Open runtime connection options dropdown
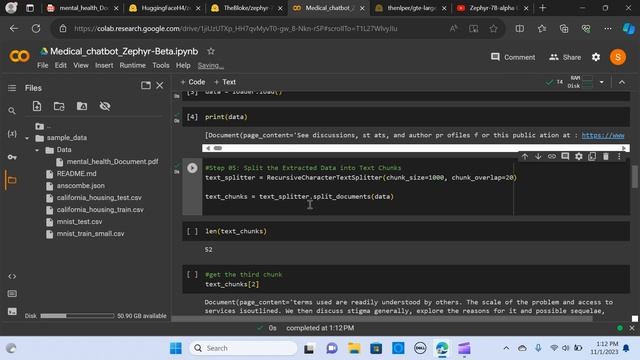Screen dimensions: 640x360 coord(602,82)
